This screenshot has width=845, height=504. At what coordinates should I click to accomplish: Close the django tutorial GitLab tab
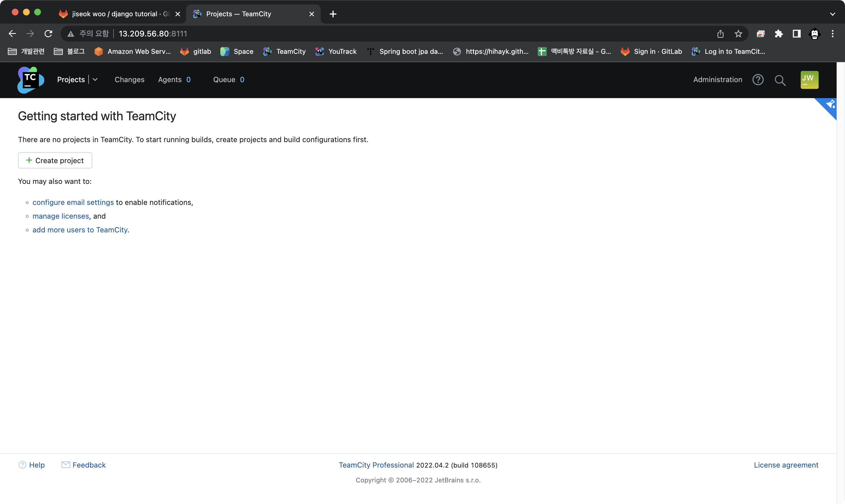tap(178, 14)
